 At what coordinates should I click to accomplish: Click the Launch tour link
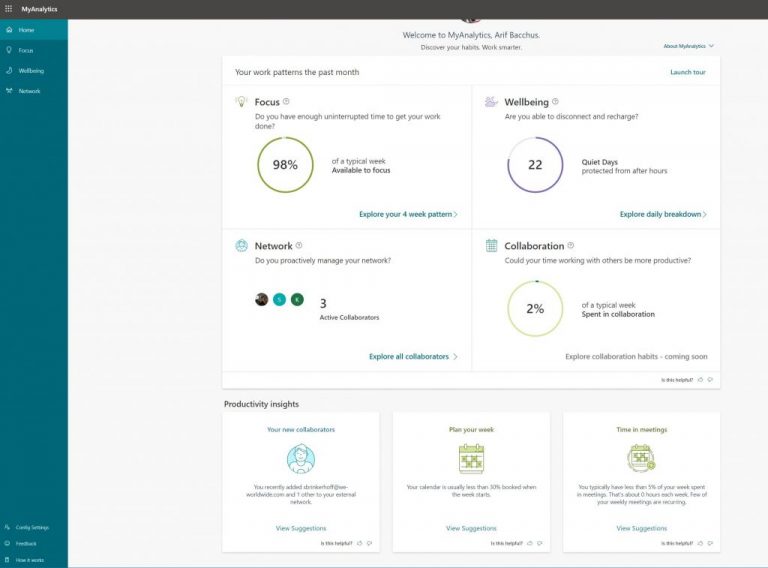pos(688,72)
